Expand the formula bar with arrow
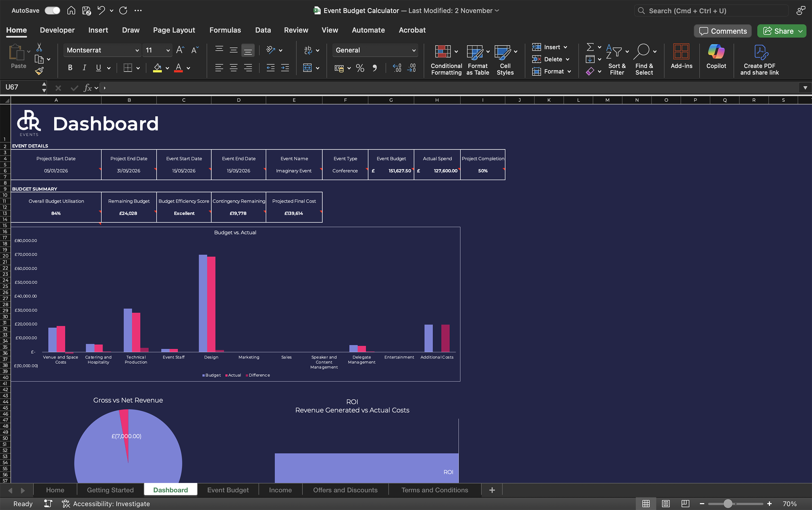812x510 pixels. click(805, 88)
